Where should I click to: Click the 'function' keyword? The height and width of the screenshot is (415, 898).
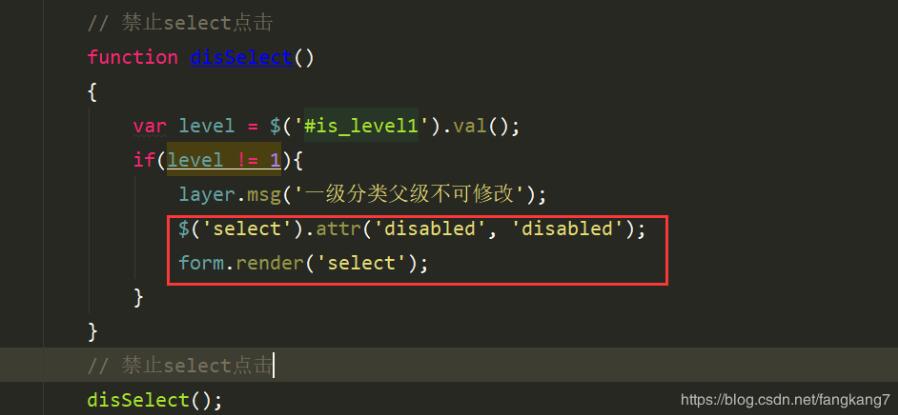133,57
